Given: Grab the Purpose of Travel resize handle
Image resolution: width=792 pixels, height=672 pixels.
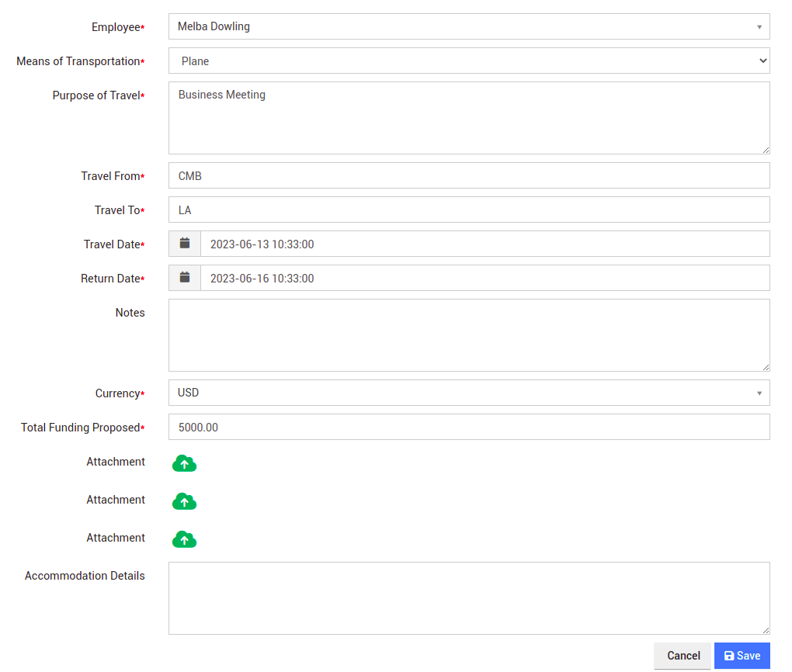Looking at the screenshot, I should coord(766,150).
